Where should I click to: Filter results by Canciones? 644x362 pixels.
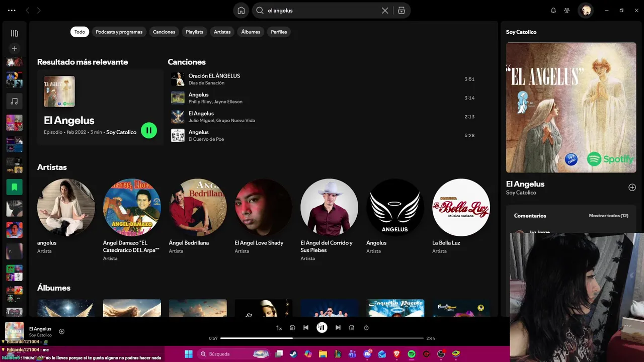coord(164,32)
